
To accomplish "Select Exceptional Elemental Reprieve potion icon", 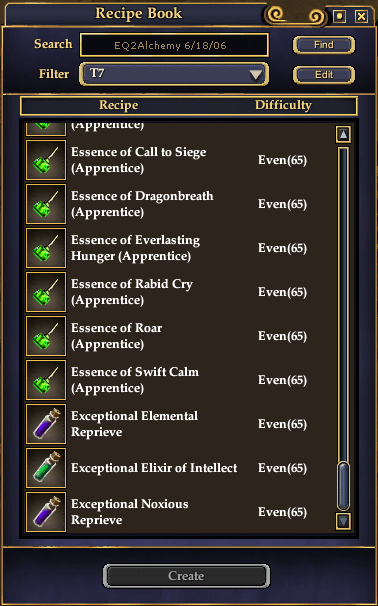I will click(46, 424).
